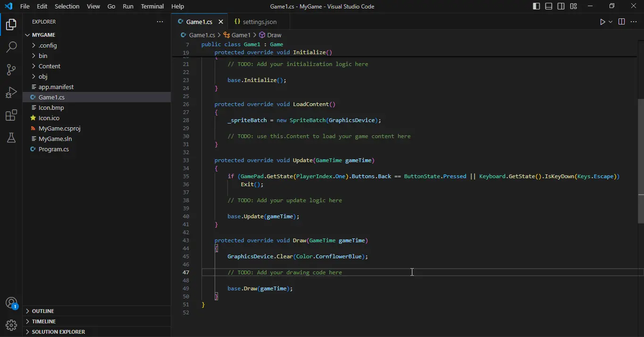Image resolution: width=644 pixels, height=337 pixels.
Task: Expand the TIMELINE section
Action: click(97, 321)
